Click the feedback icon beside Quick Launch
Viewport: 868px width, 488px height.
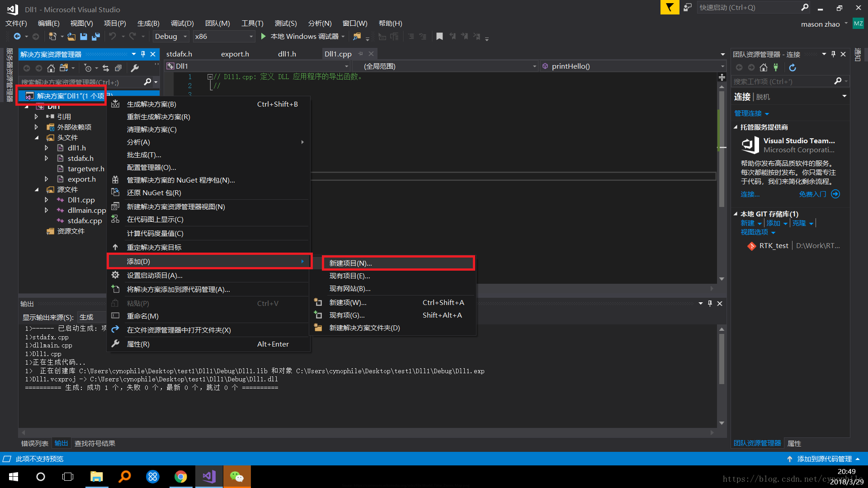click(x=688, y=7)
